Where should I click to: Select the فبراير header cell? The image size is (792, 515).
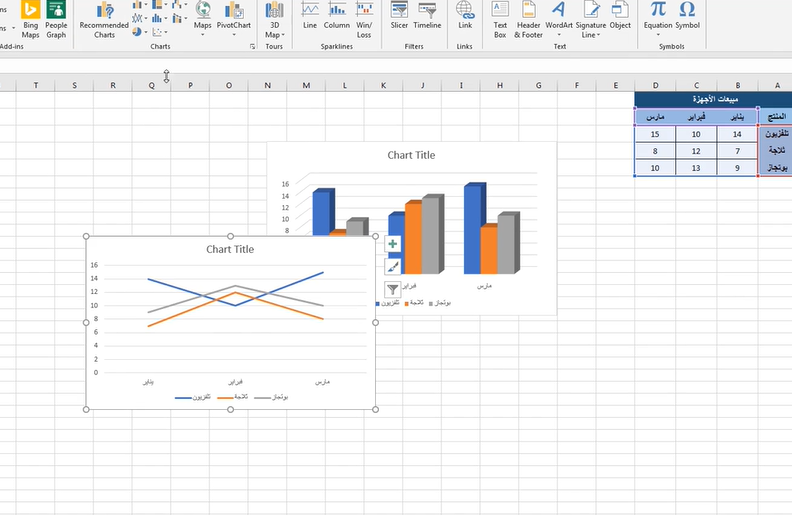(696, 117)
